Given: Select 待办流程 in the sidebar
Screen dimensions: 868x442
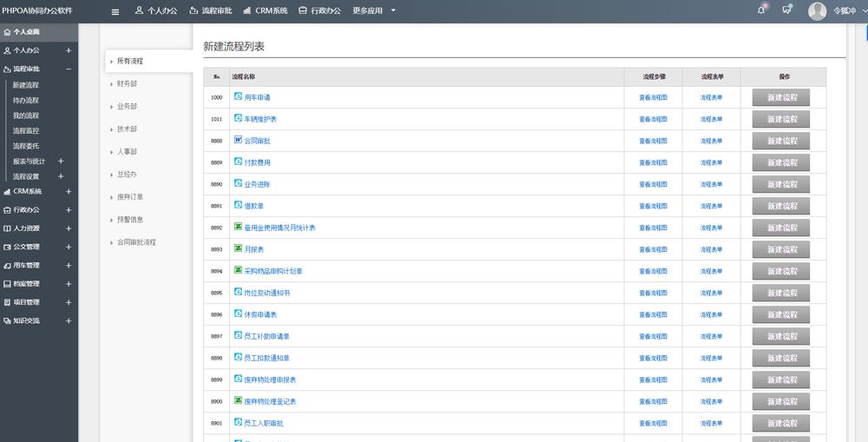Looking at the screenshot, I should click(x=26, y=100).
